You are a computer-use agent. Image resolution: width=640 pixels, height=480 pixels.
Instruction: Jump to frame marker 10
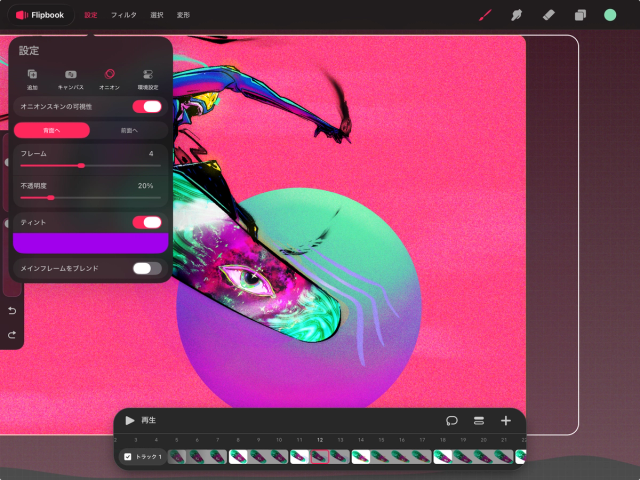279,440
